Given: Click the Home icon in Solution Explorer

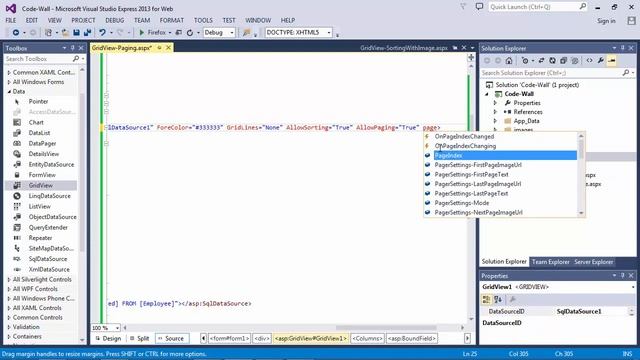Looking at the screenshot, I should click(x=509, y=61).
